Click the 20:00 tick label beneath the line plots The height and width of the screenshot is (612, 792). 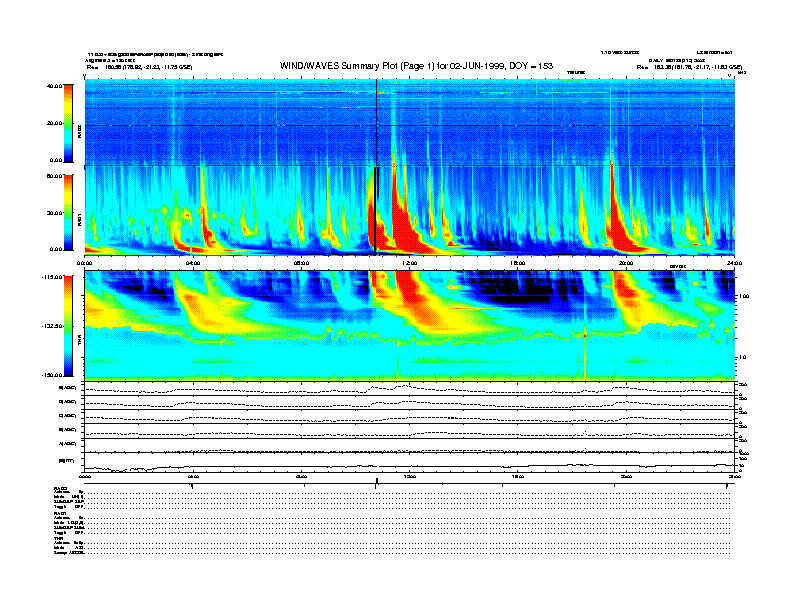click(626, 476)
